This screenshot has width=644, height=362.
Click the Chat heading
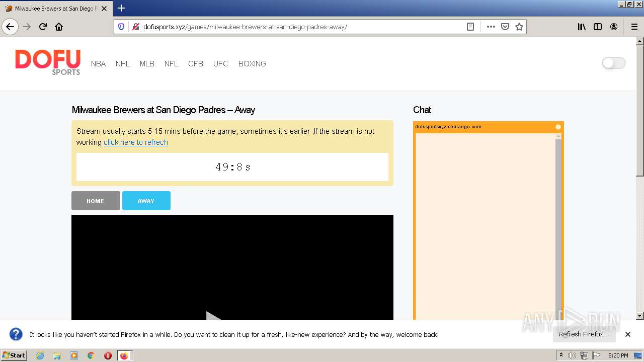click(422, 110)
